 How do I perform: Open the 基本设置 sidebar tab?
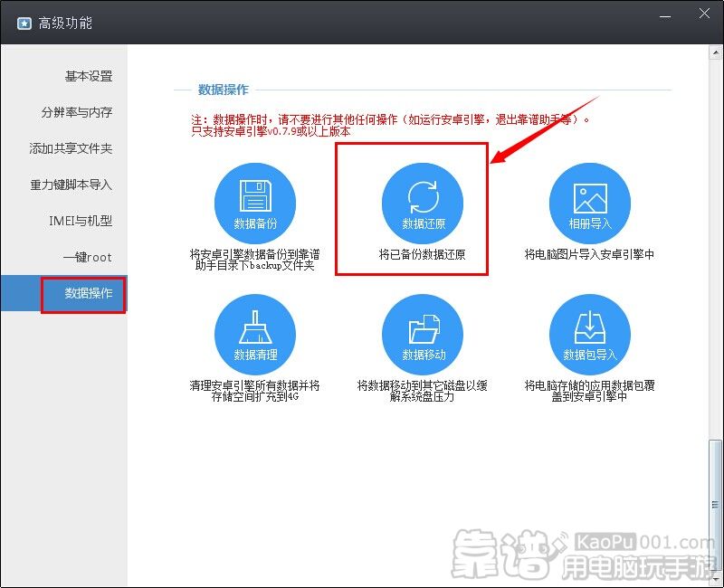point(63,76)
